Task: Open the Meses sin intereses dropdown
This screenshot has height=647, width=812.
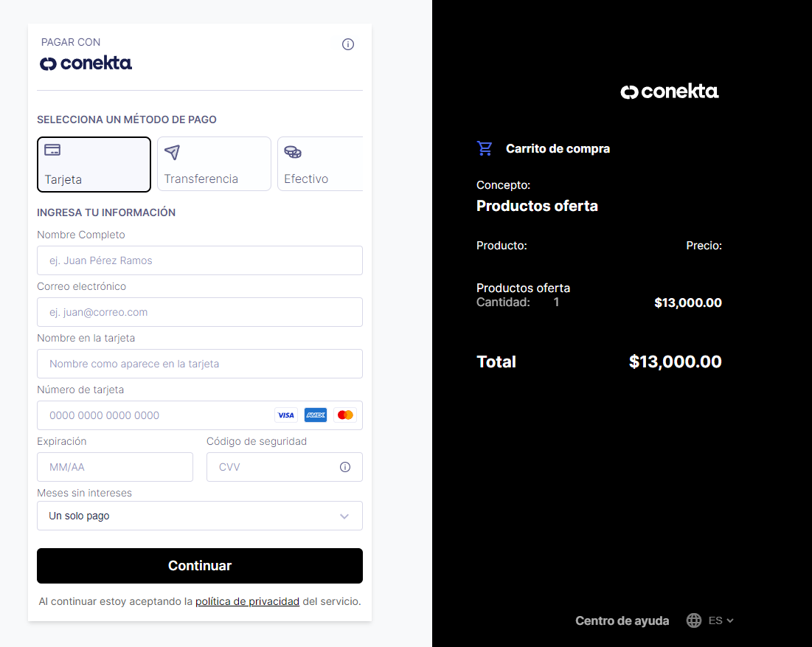Action: [x=199, y=516]
